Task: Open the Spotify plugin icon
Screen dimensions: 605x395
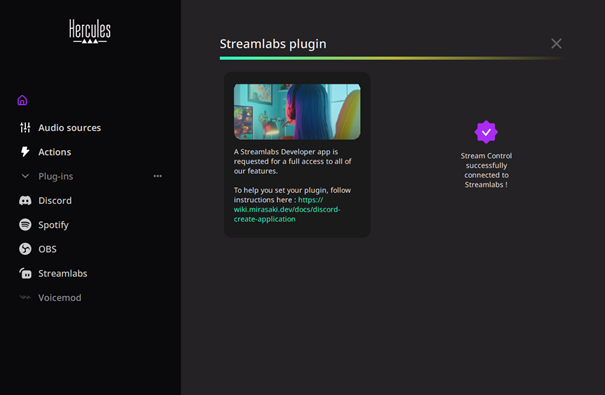Action: click(x=25, y=225)
